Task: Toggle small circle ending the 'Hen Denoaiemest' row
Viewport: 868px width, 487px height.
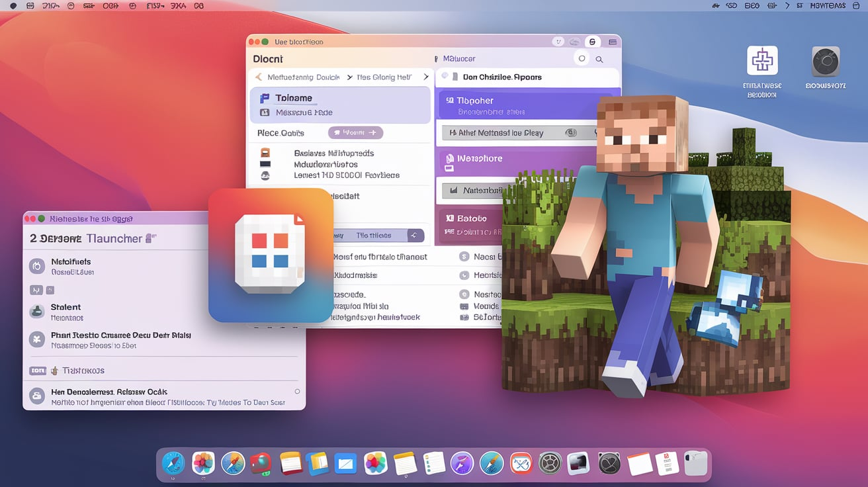Action: pyautogui.click(x=297, y=392)
